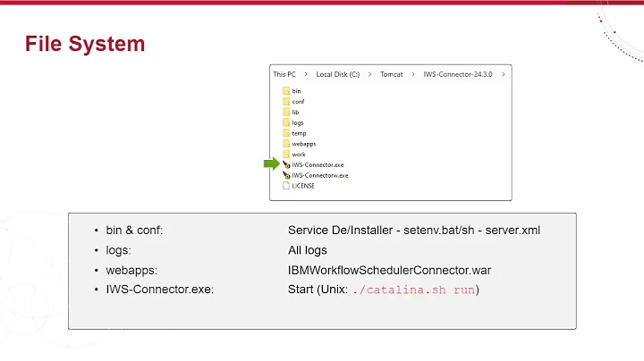The width and height of the screenshot is (644, 361).
Task: Click the IWS-Connector-24.3.0 breadcrumb segment
Action: (x=458, y=74)
